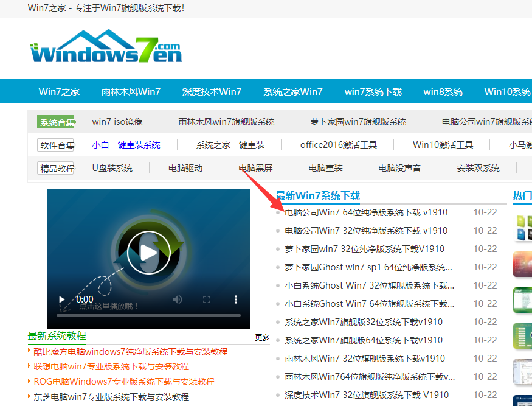This screenshot has width=532, height=406.
Task: Click the Windows7en site logo
Action: coord(106,46)
